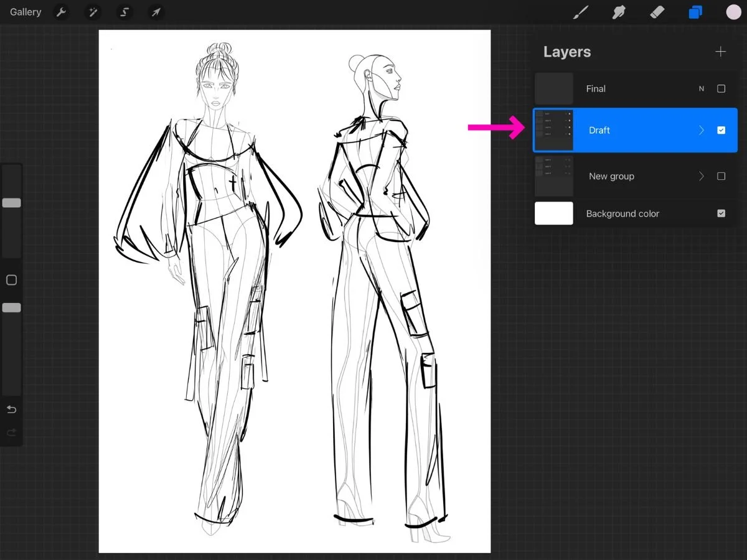Open the Adjustments magic wand menu
Image resolution: width=747 pixels, height=560 pixels.
[93, 12]
